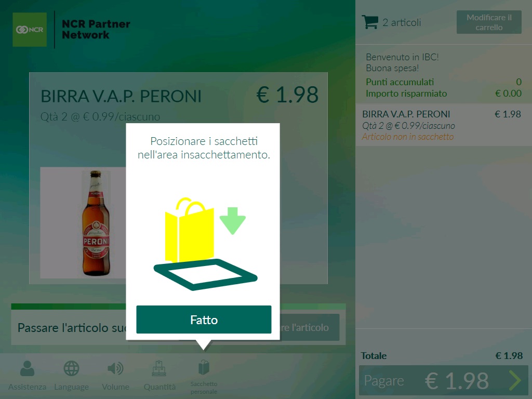Click the green chevron arrow on Pagare
The width and height of the screenshot is (532, 399).
coord(515,380)
